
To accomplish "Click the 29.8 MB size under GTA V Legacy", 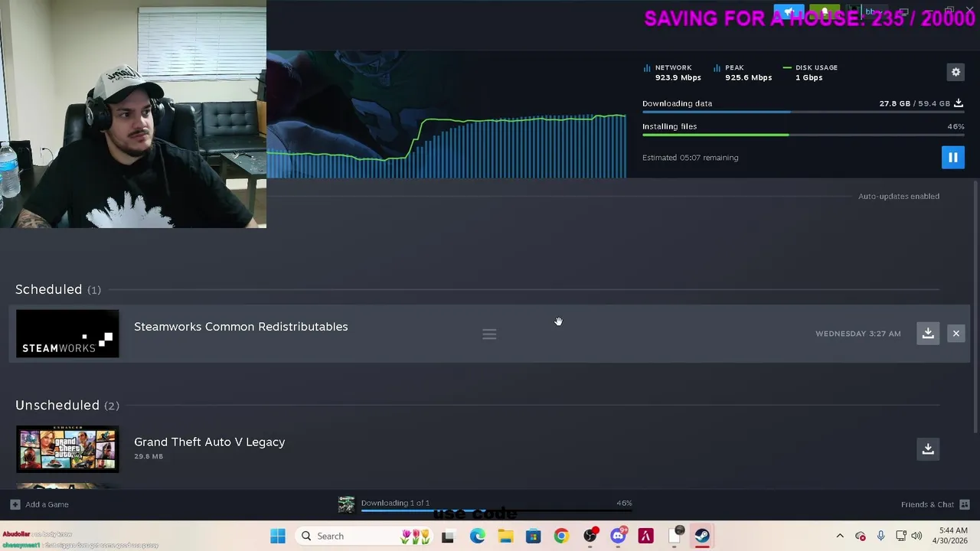I will tap(149, 457).
